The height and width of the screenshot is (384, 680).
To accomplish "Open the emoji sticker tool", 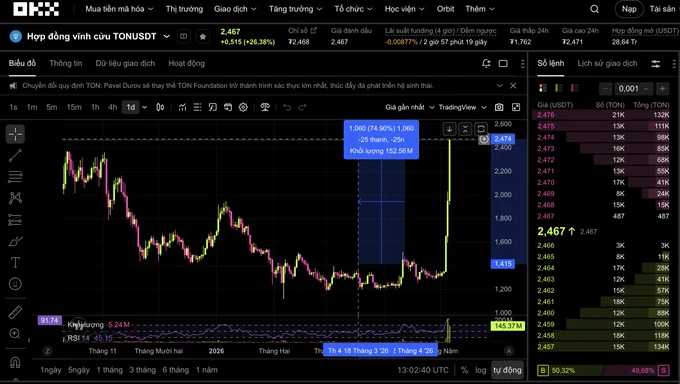I will (x=15, y=284).
